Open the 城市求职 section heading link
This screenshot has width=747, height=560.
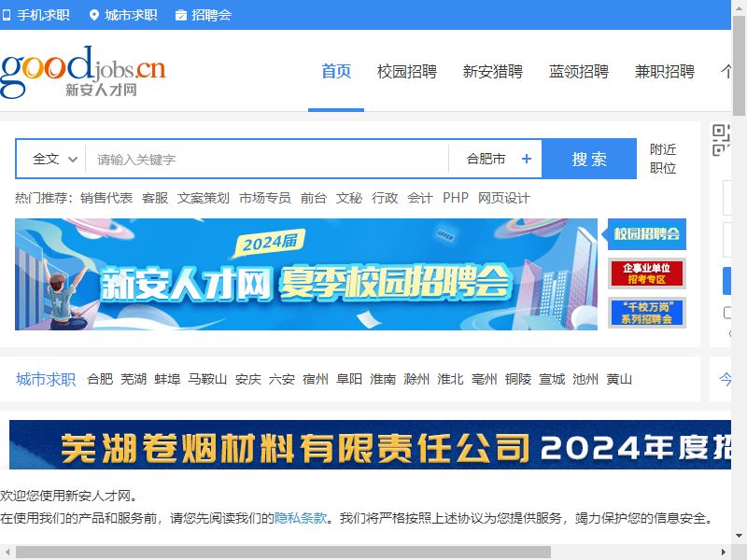tap(46, 380)
